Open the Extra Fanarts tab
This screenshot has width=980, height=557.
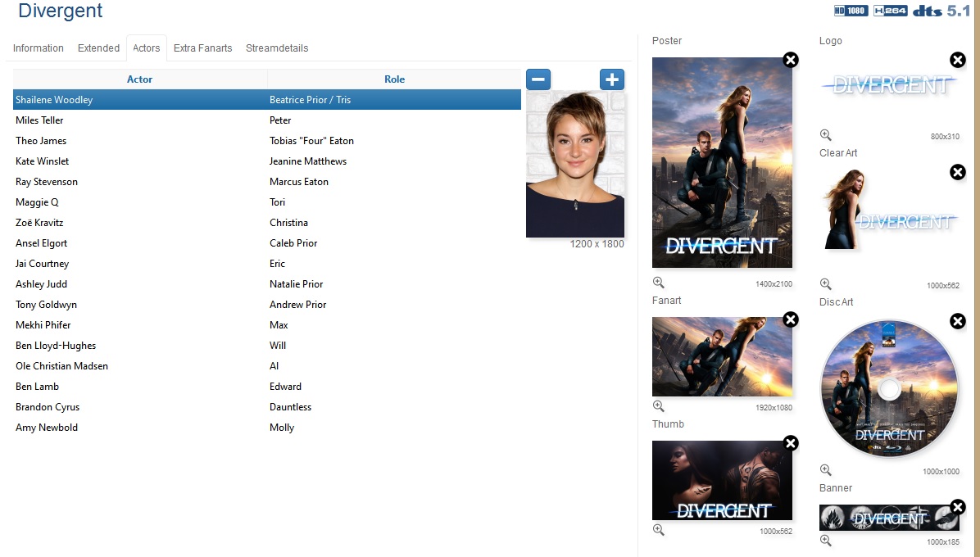202,48
